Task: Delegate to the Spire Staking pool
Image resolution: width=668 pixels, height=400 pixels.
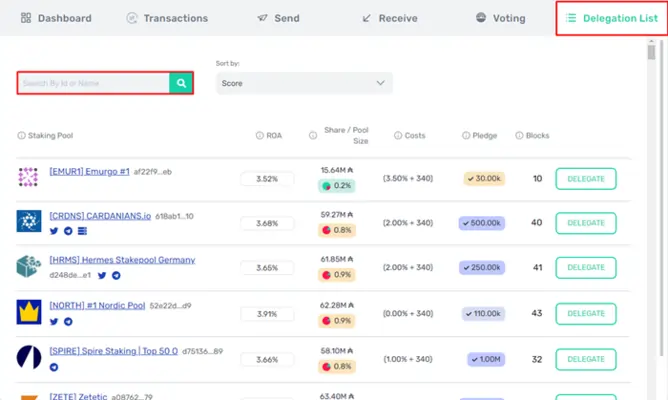Action: (586, 359)
